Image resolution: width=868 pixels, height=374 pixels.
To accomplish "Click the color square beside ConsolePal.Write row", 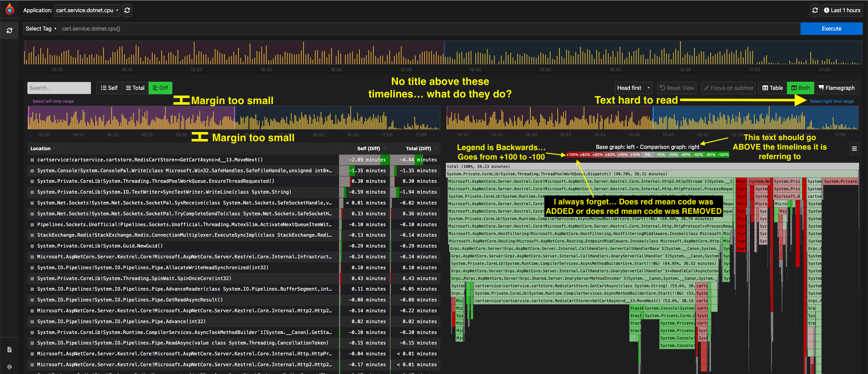I will [32, 171].
